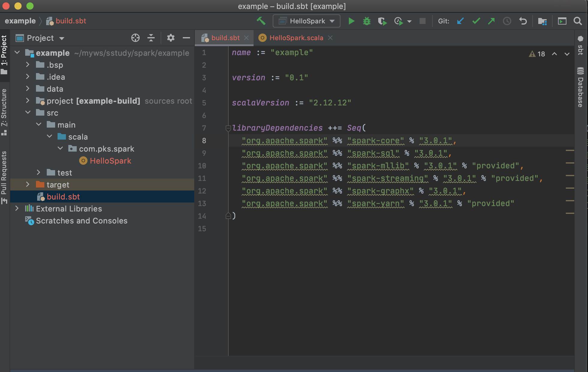Open the Pull Requests side tab

tap(4, 178)
